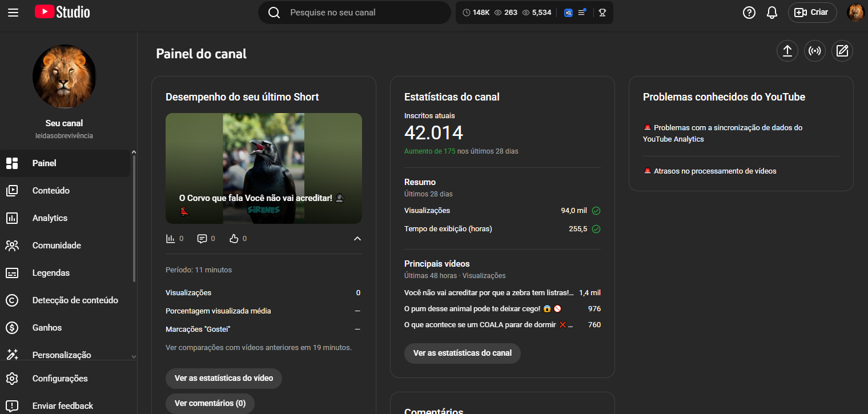
Task: Open the Painel menu item
Action: [66, 163]
